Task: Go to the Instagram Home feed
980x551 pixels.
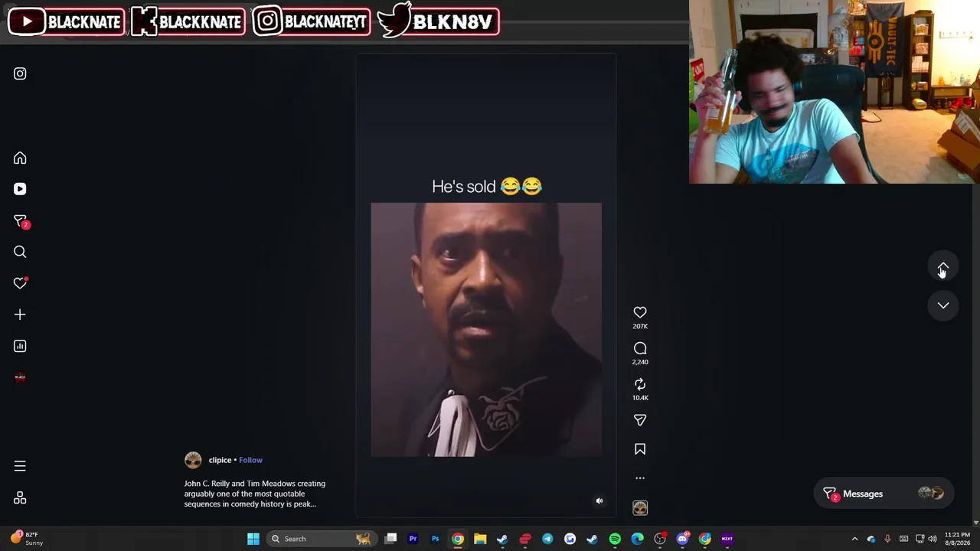Action: 20,158
